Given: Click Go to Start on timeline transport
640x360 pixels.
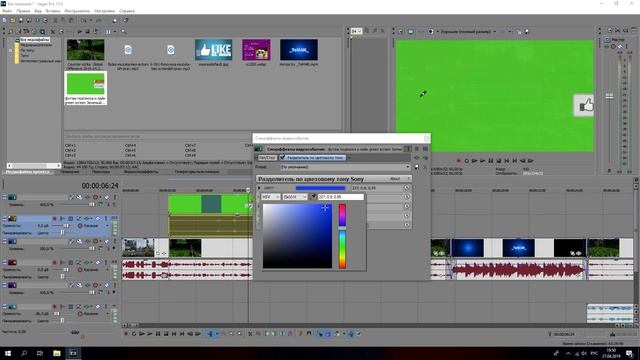Looking at the screenshot, I should click(x=174, y=334).
